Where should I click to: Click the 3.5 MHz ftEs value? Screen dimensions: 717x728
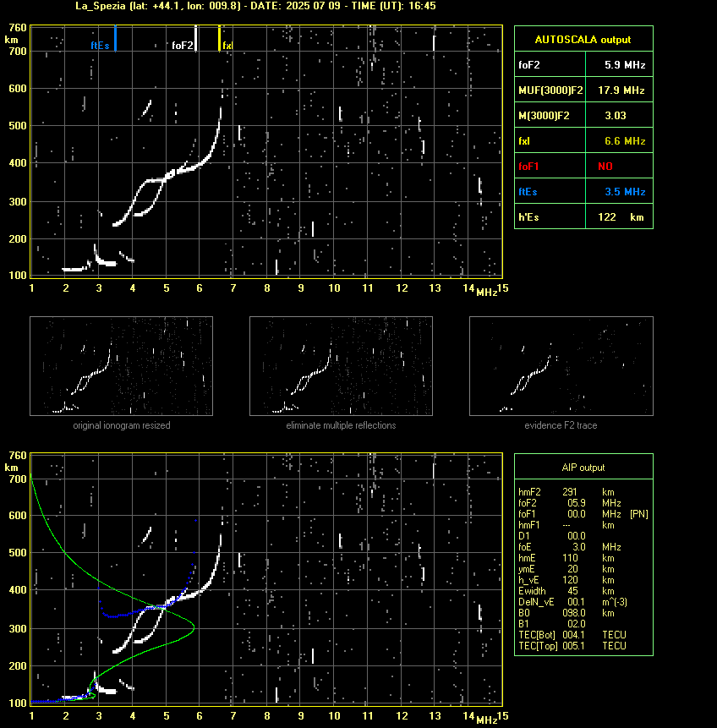[x=625, y=192]
